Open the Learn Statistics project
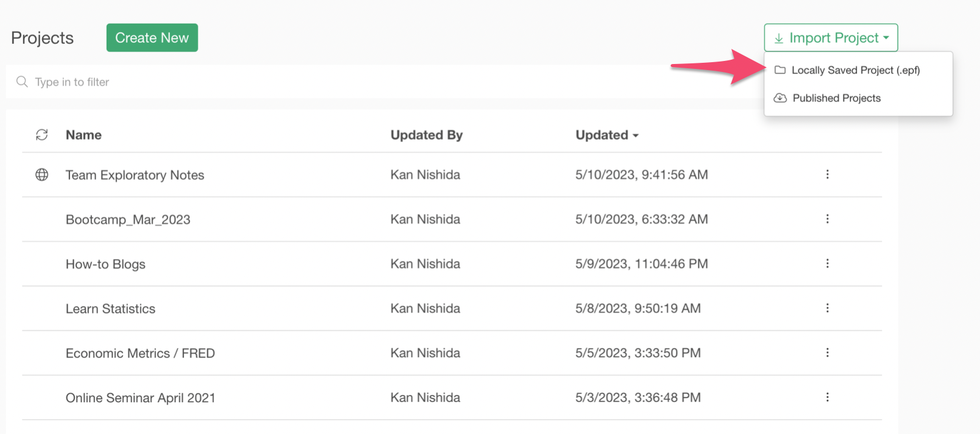This screenshot has height=434, width=980. coord(110,308)
